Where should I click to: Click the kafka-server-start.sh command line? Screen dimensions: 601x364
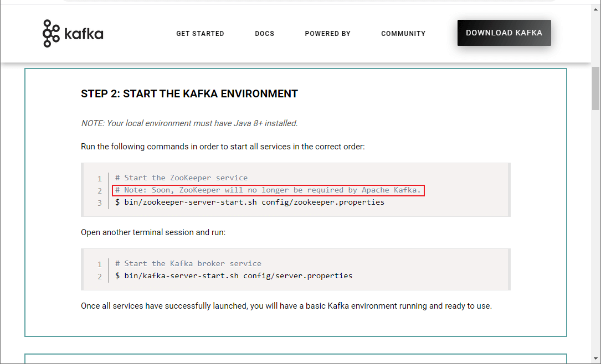(233, 275)
